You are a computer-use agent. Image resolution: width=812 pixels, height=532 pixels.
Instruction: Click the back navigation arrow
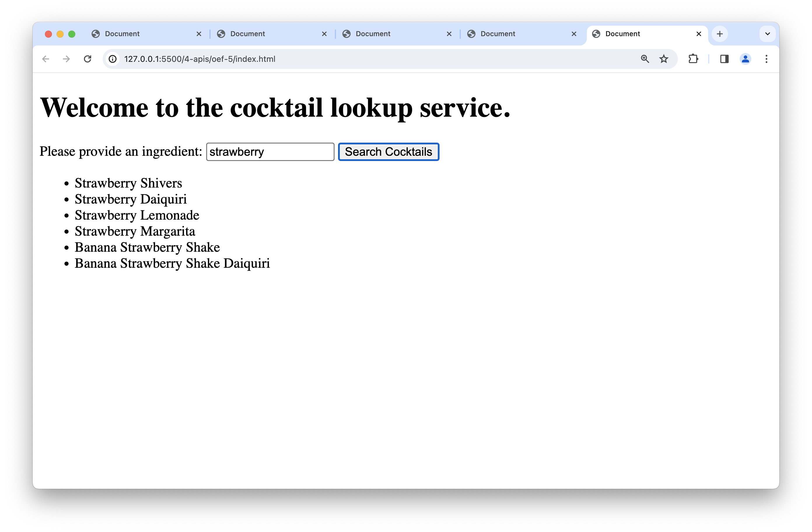click(x=46, y=59)
